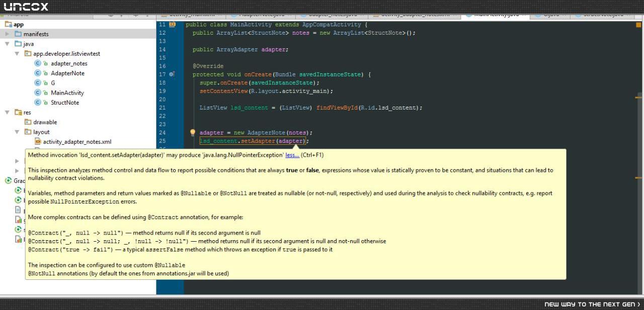
Task: Select MainActivity in the project tree
Action: (67, 93)
